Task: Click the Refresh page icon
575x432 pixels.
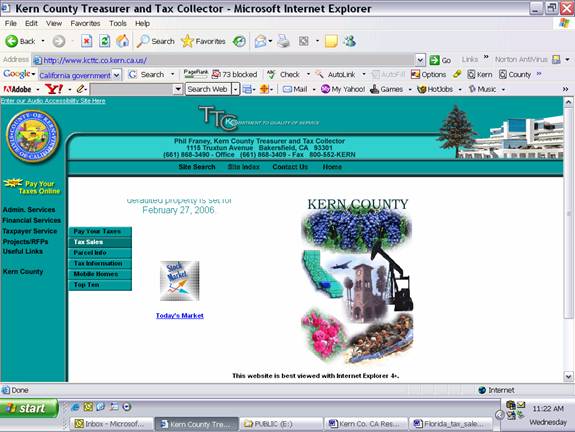Action: pyautogui.click(x=105, y=41)
